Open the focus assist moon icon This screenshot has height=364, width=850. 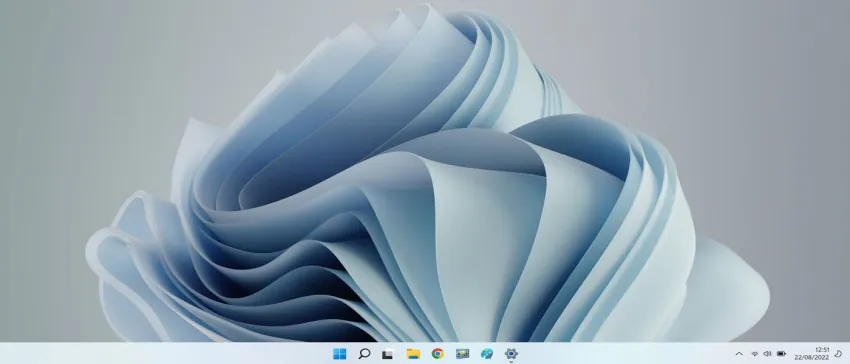click(839, 354)
